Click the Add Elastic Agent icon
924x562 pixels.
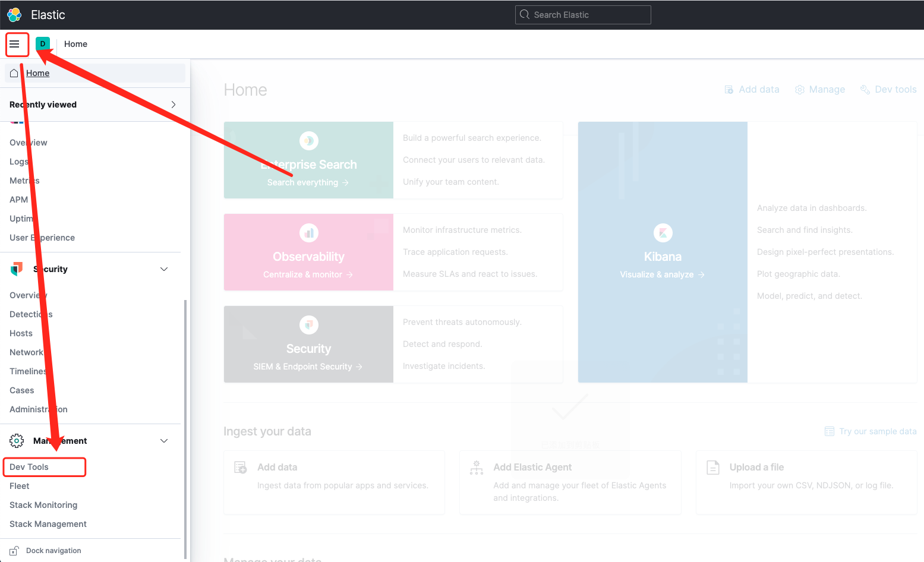476,468
